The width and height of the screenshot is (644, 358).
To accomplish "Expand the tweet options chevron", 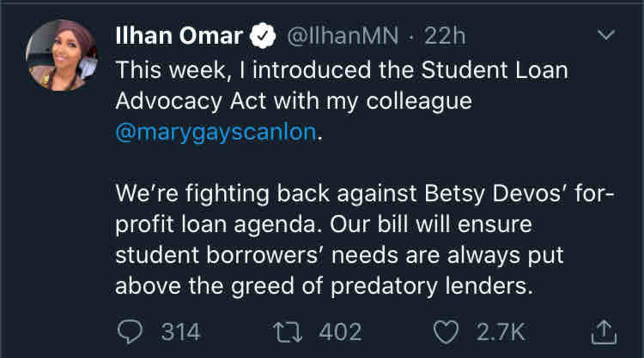I will [606, 36].
